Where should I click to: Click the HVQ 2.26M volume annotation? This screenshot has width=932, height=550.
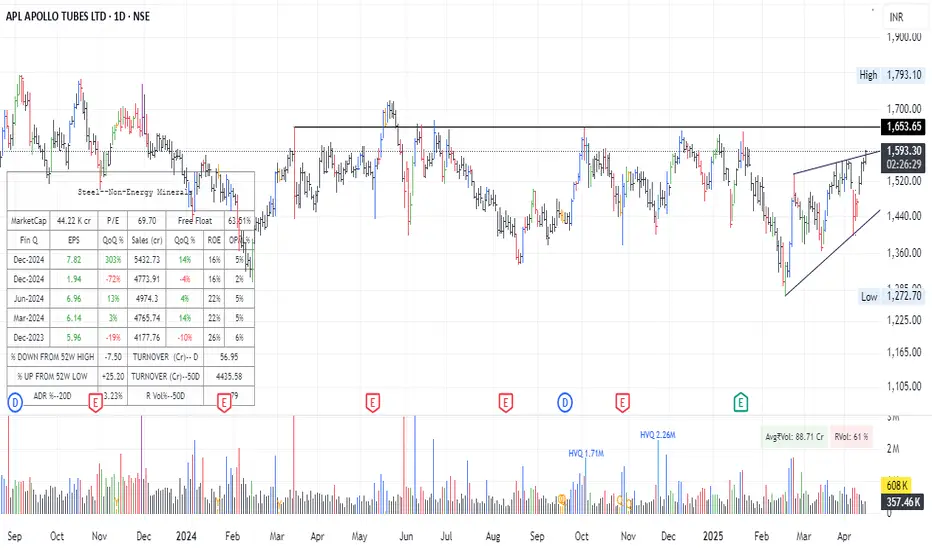(x=657, y=435)
